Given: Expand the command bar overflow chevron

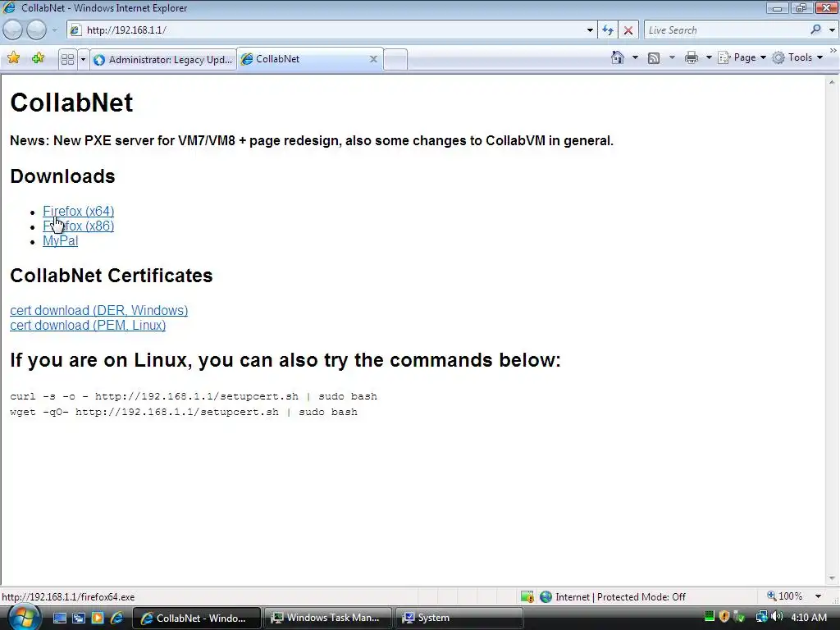Looking at the screenshot, I should 833,51.
